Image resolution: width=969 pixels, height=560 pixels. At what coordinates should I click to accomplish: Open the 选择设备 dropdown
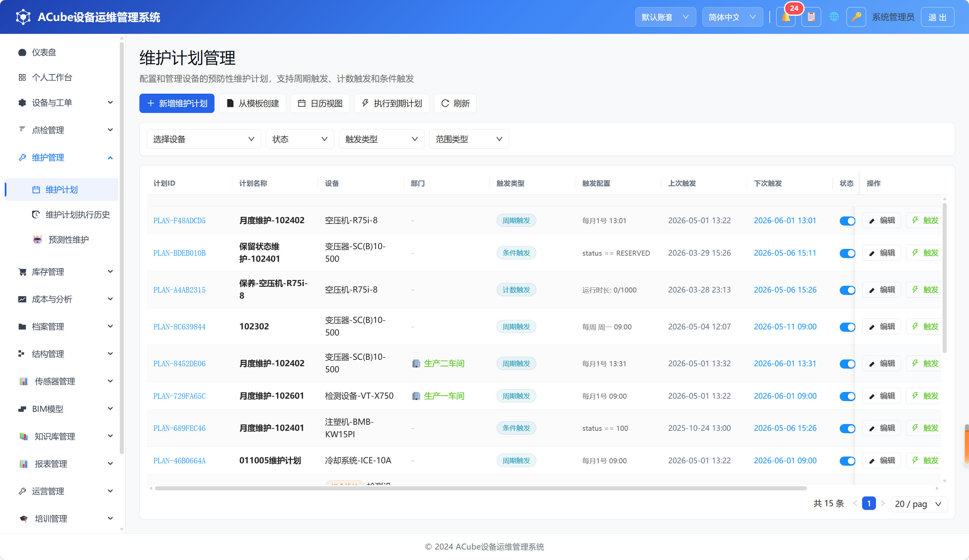204,139
